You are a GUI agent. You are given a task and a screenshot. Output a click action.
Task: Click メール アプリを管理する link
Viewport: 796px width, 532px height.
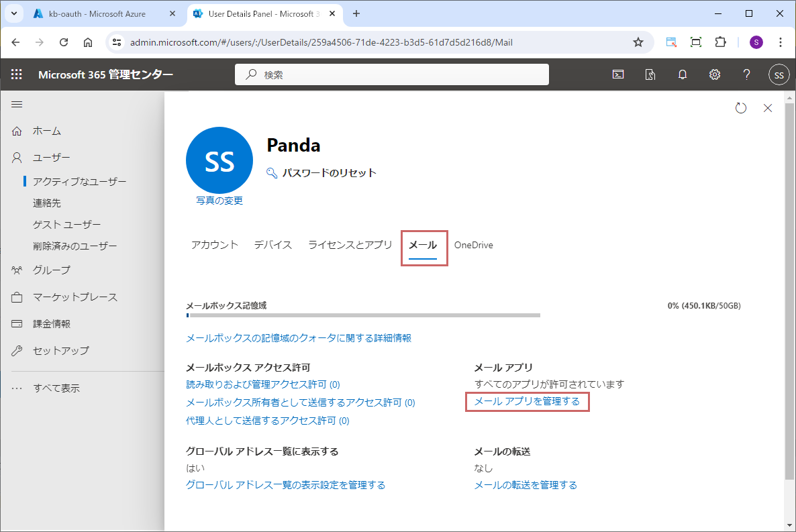coord(527,401)
